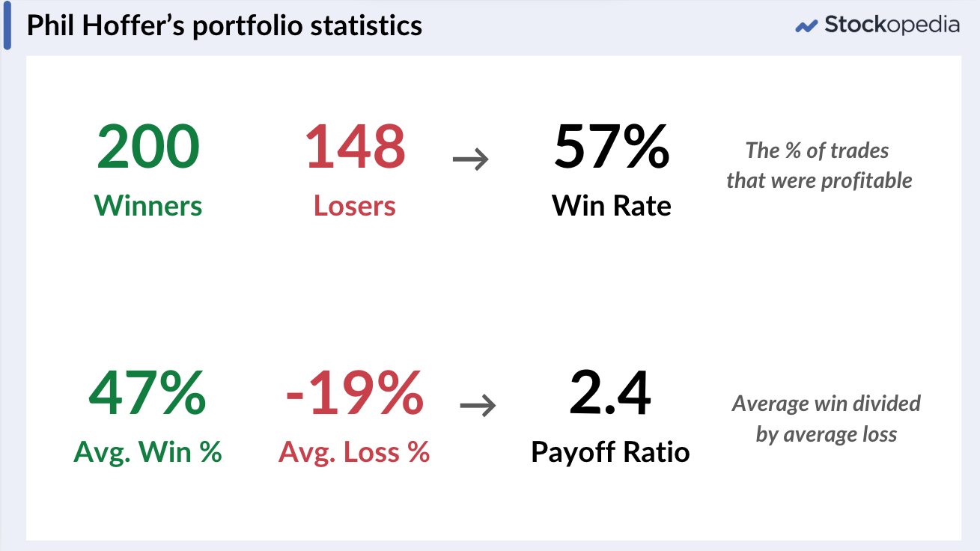Click the Stockopedia chart logo icon
Image resolution: width=980 pixels, height=551 pixels.
[806, 26]
